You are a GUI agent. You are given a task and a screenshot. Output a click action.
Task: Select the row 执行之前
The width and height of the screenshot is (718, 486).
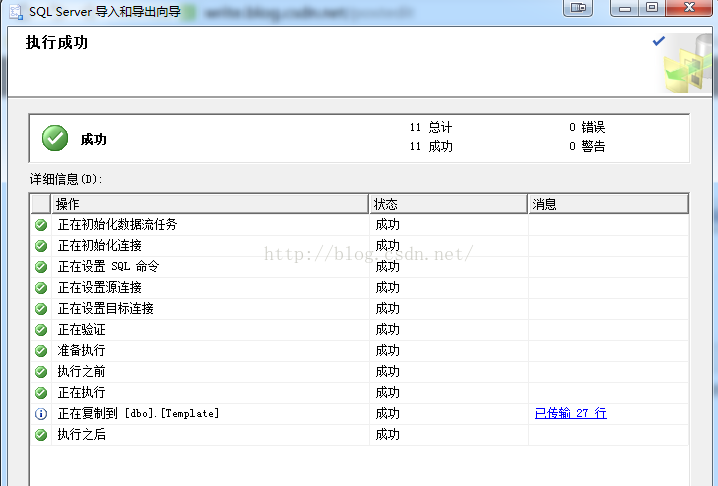click(x=359, y=371)
